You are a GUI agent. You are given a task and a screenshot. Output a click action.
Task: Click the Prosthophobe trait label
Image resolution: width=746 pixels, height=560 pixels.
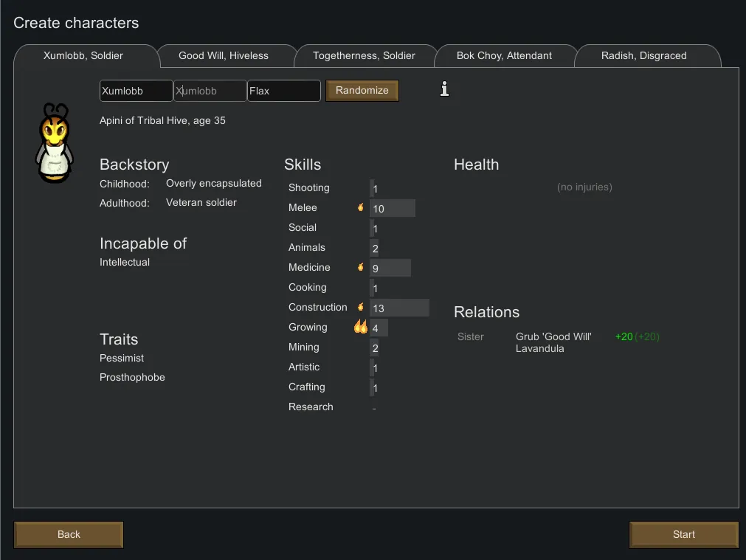click(x=132, y=378)
